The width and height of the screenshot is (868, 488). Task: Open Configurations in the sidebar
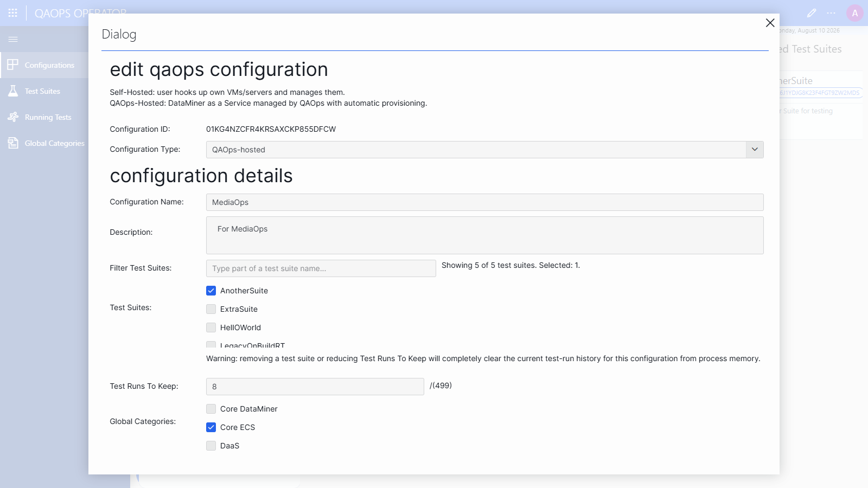(x=44, y=65)
